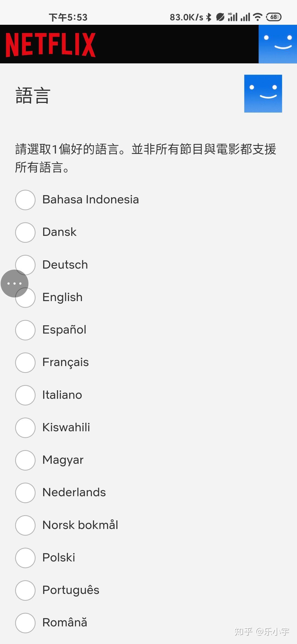Tap the Wi-Fi status icon
The width and height of the screenshot is (297, 644).
point(258,17)
